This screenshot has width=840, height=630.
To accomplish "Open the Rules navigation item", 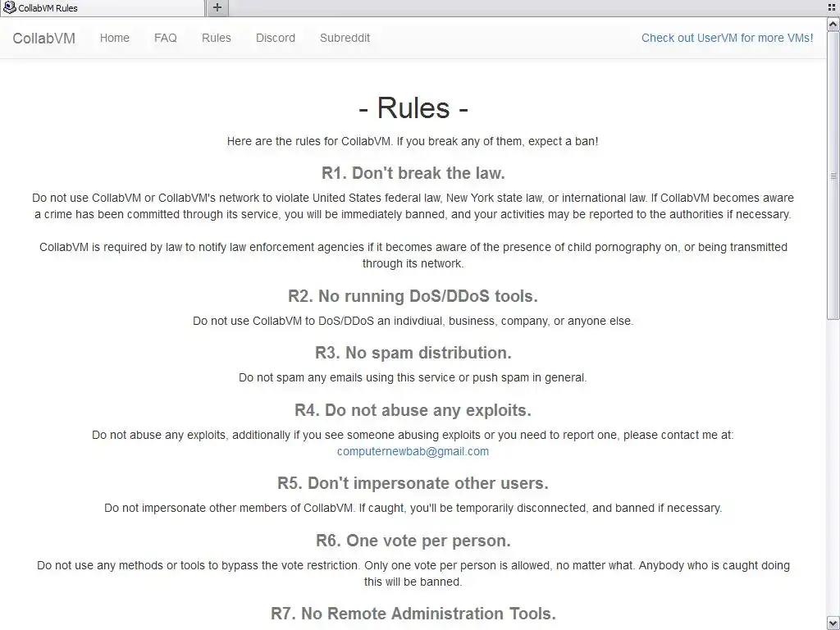I will [x=217, y=38].
